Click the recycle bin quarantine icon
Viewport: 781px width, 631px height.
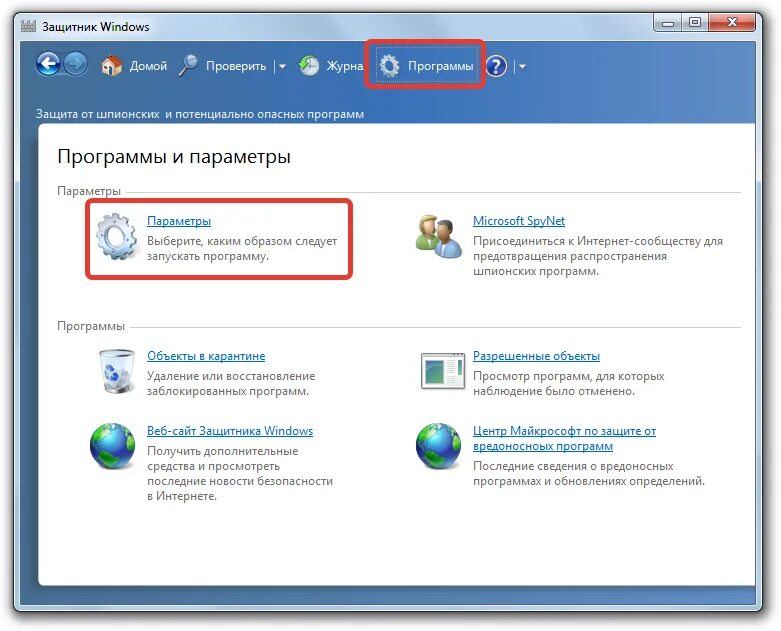tap(117, 372)
